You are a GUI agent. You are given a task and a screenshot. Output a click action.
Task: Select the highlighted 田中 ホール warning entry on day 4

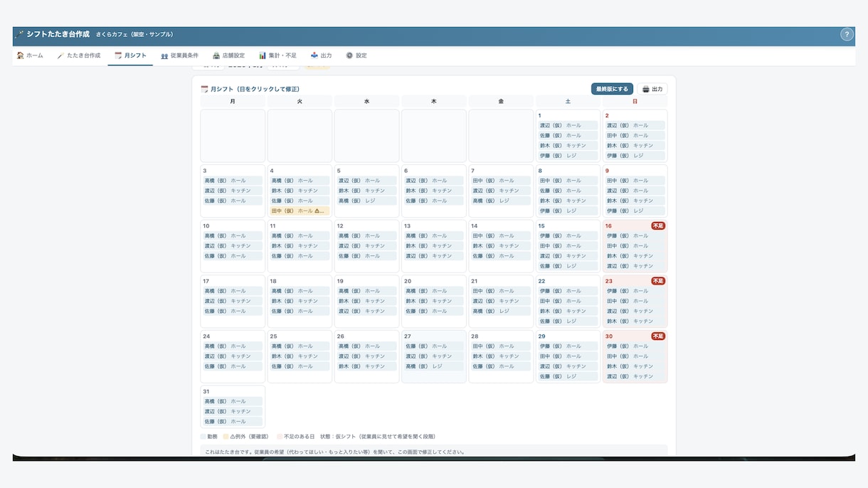300,211
